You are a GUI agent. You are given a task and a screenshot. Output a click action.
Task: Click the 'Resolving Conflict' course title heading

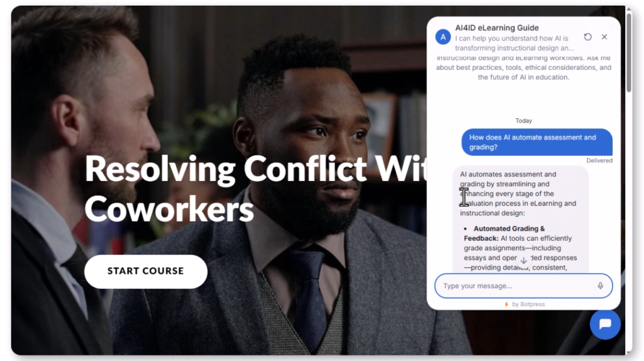(x=255, y=189)
